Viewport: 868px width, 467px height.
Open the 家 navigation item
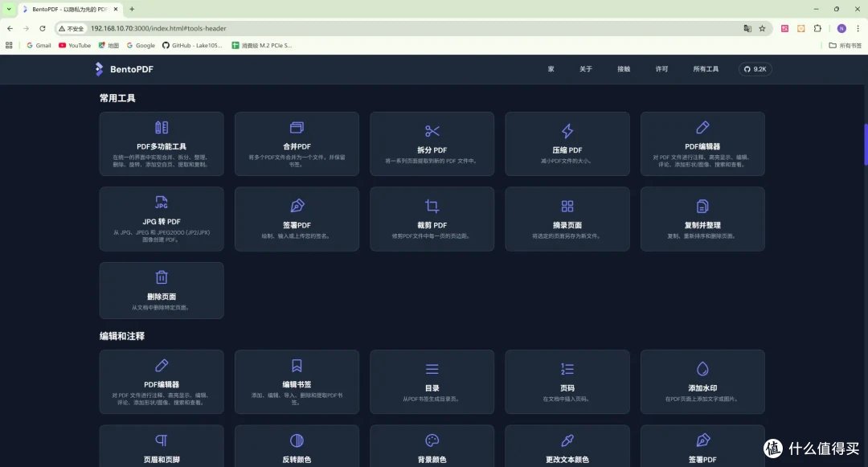(x=551, y=69)
